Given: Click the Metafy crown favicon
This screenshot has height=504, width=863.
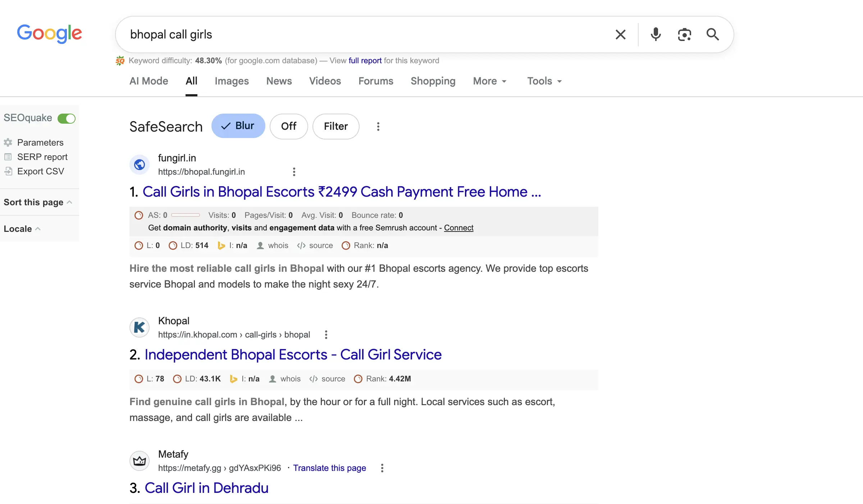Looking at the screenshot, I should [x=140, y=461].
